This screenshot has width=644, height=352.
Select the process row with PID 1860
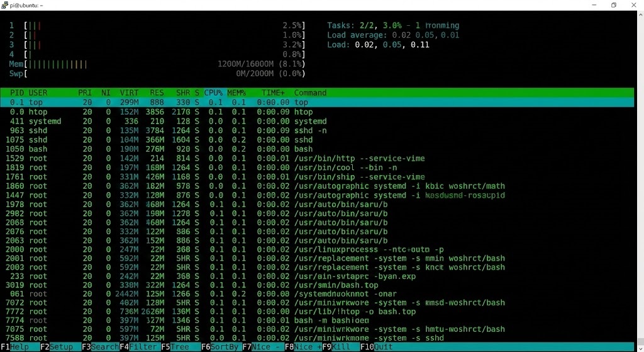pos(317,186)
